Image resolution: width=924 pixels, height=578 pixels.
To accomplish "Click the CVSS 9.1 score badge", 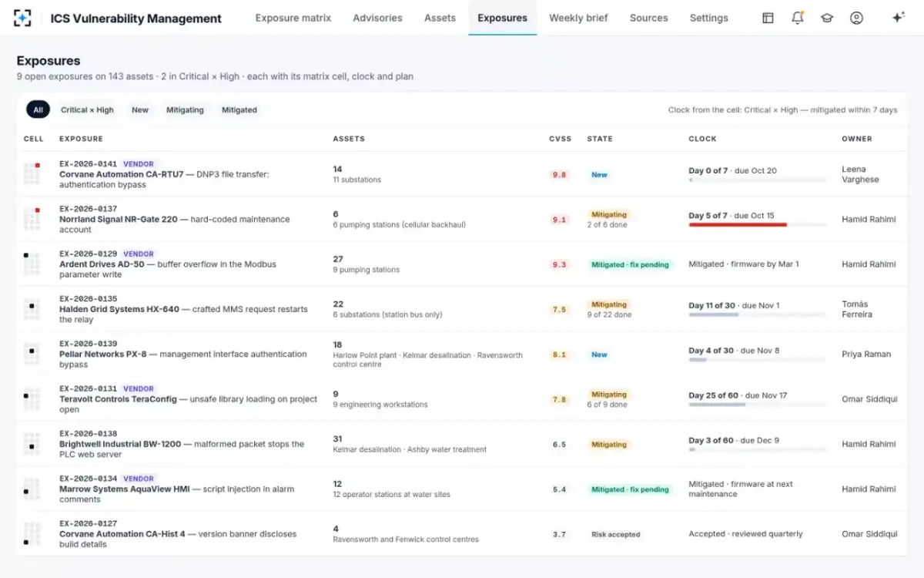I will click(x=559, y=220).
